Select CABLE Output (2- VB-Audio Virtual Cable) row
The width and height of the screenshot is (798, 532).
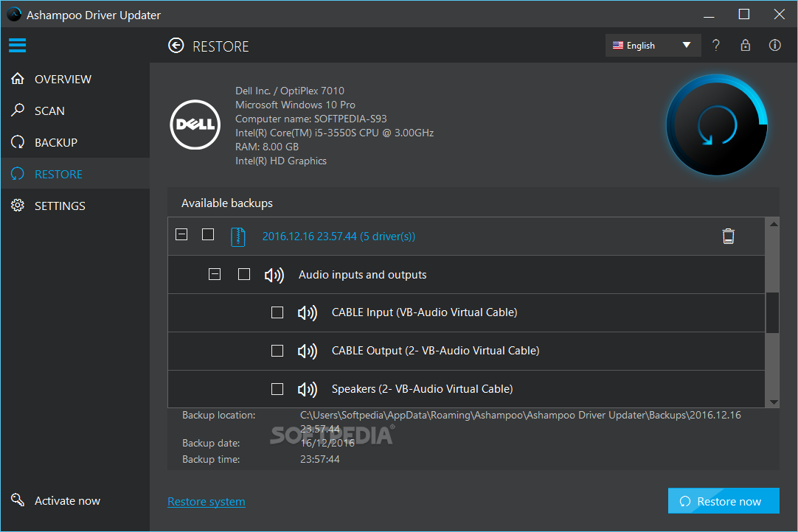pyautogui.click(x=466, y=351)
